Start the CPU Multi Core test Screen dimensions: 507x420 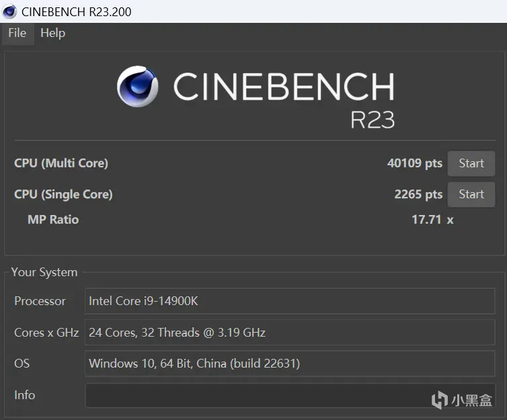[471, 163]
